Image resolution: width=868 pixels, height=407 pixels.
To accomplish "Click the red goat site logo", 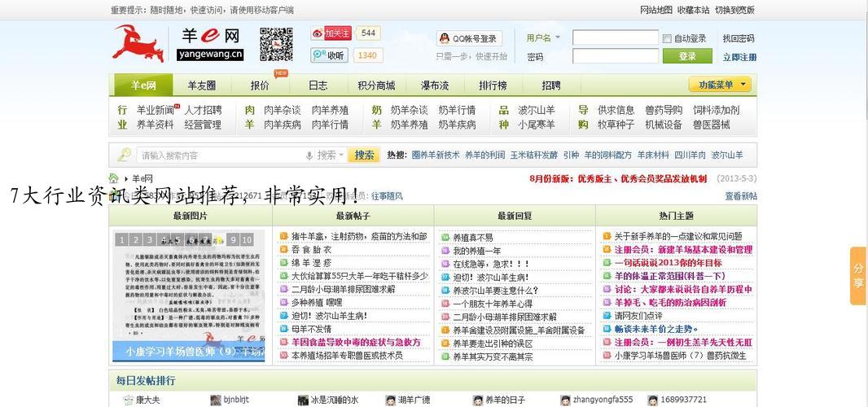I will click(x=138, y=43).
